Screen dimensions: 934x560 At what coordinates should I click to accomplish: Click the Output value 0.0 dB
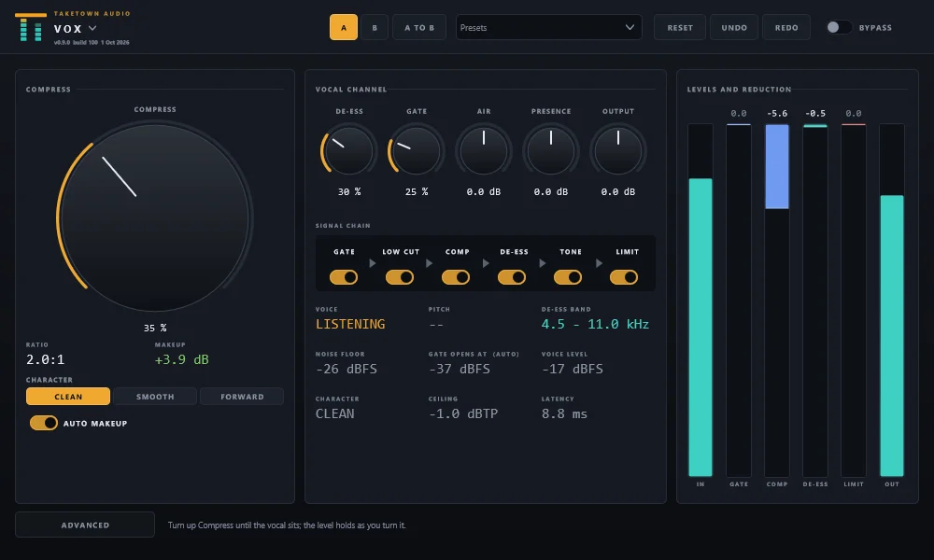coord(618,191)
